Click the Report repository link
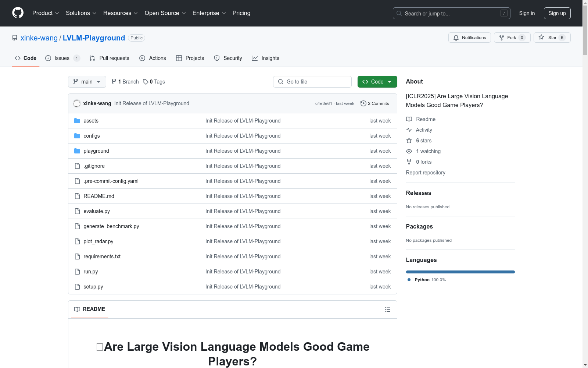 [426, 173]
